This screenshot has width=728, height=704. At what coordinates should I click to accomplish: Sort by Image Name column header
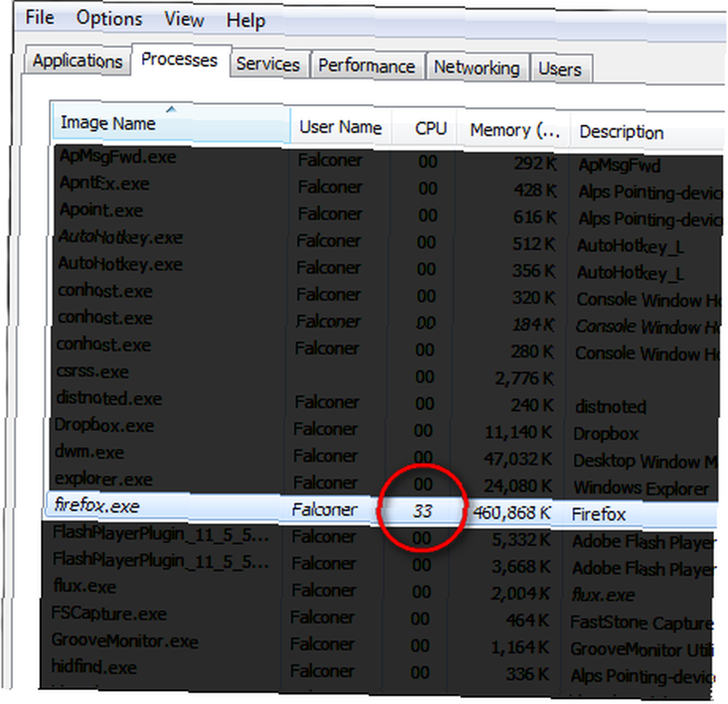click(171, 122)
